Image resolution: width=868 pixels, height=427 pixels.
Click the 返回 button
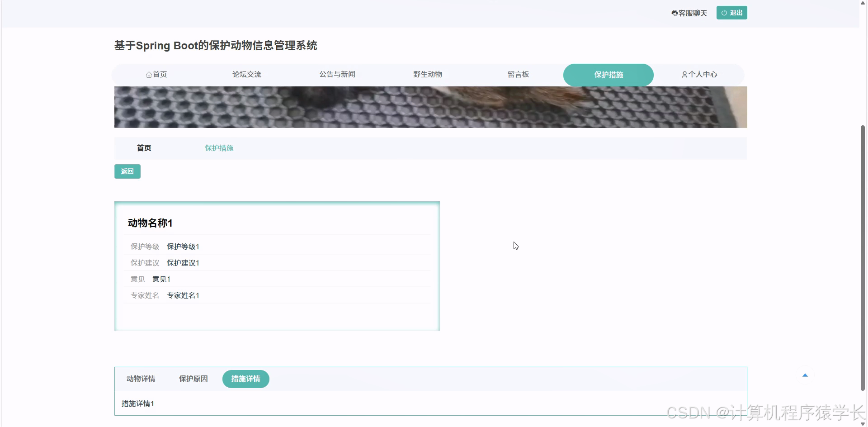(x=127, y=171)
